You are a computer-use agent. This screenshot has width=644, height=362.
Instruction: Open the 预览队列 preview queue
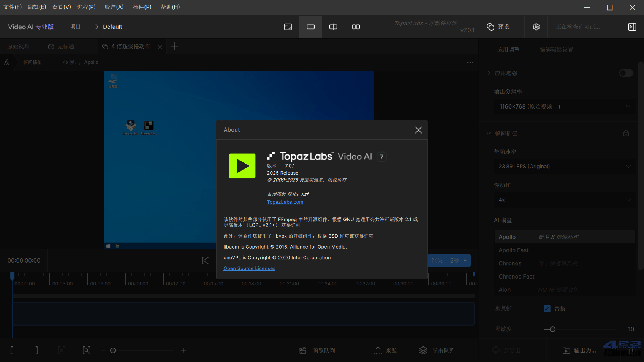[x=317, y=350]
